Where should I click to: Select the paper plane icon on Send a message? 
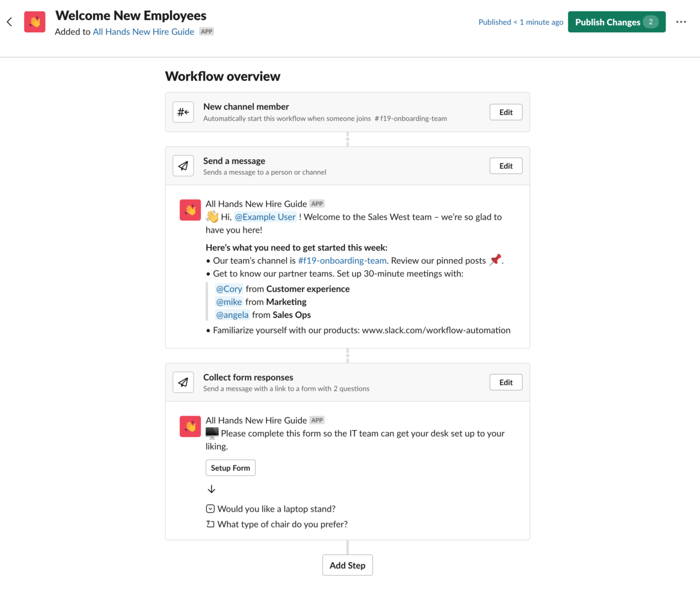[183, 165]
